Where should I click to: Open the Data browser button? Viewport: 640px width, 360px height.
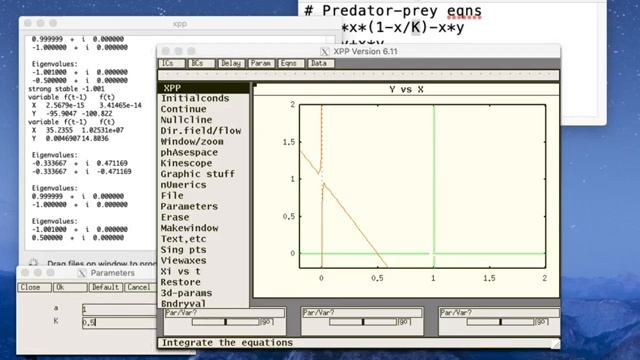pyautogui.click(x=320, y=64)
